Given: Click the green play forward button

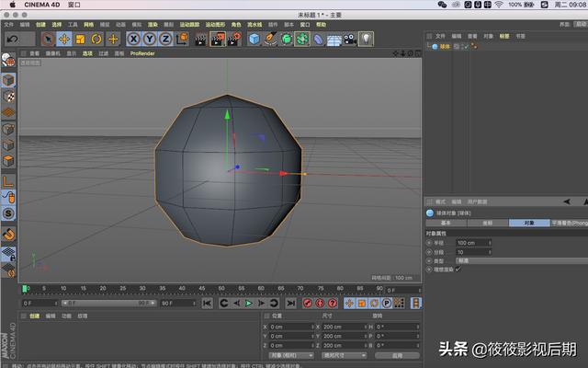Looking at the screenshot, I should tap(248, 303).
